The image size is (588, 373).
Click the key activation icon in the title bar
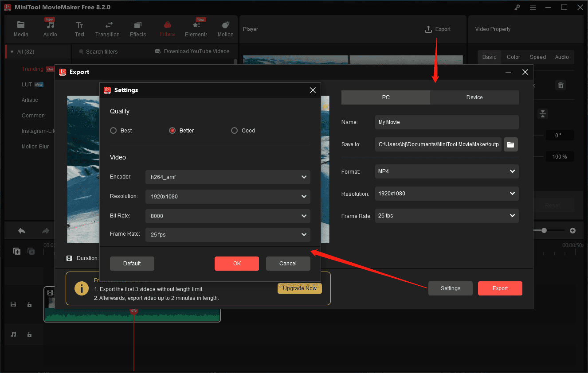517,8
